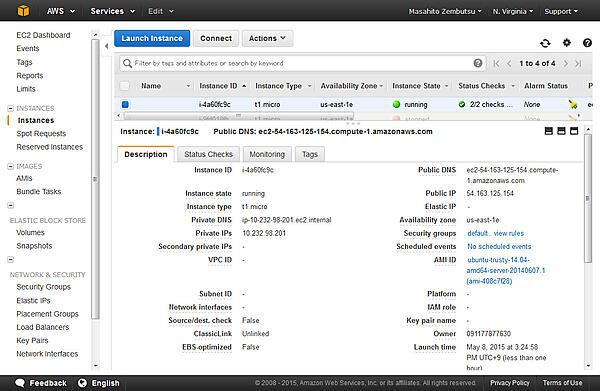Switch to the Monitoring tab
600x391 pixels.
[267, 154]
